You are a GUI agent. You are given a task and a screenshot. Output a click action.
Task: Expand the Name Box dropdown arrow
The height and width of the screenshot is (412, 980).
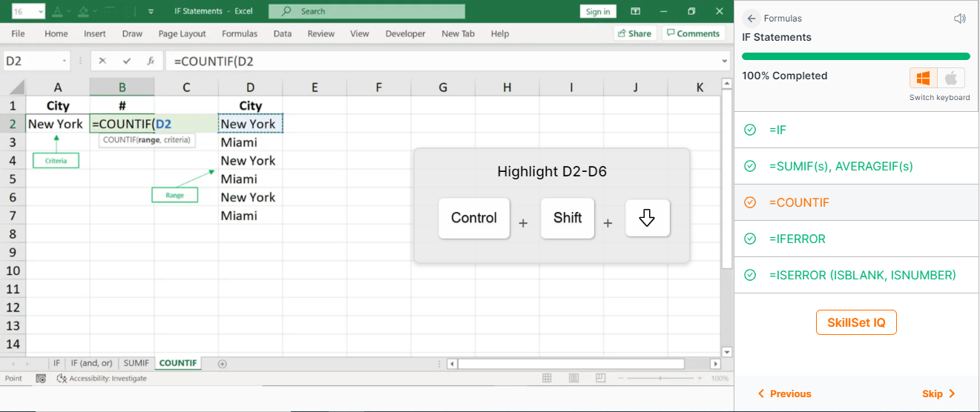[x=65, y=62]
